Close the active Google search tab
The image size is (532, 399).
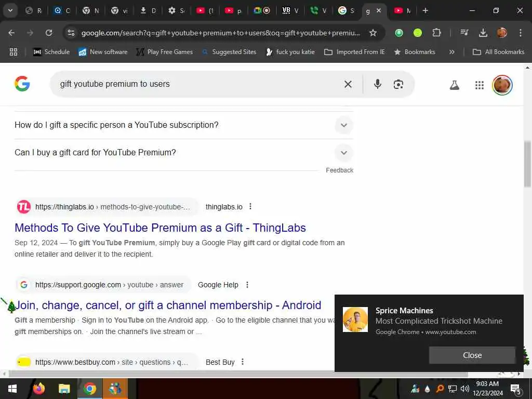[379, 10]
